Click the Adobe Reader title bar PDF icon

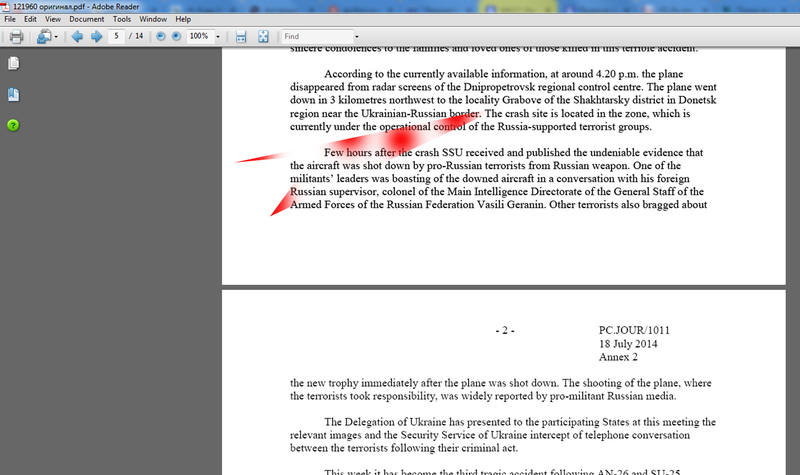pos(5,7)
